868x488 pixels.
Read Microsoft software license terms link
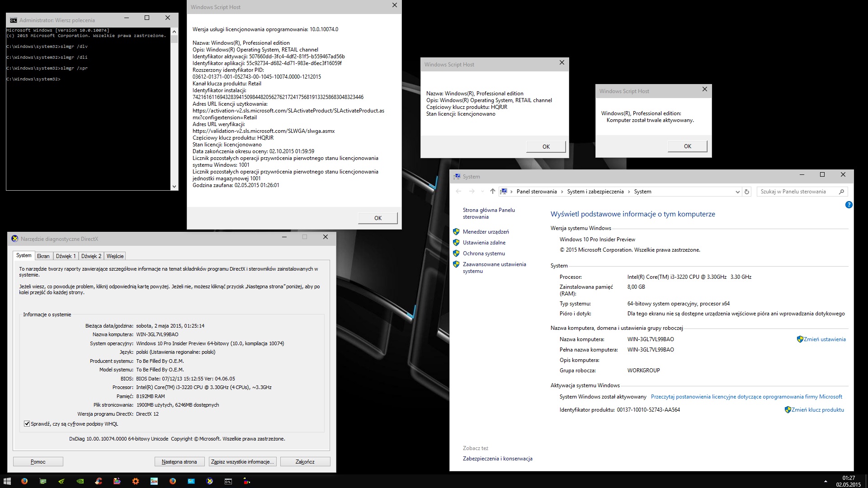click(x=746, y=397)
